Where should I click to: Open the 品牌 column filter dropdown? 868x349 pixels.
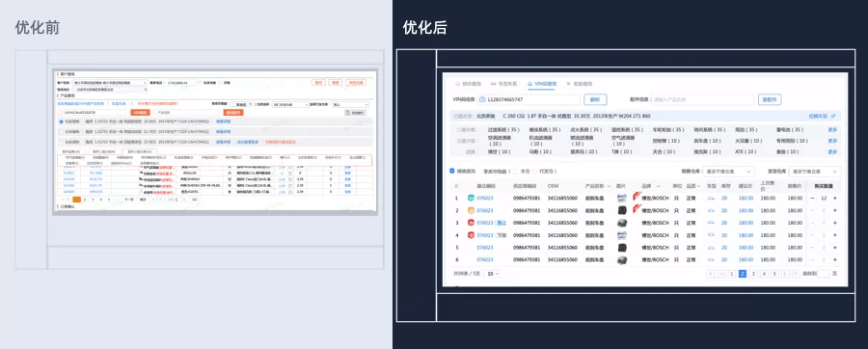click(x=659, y=186)
